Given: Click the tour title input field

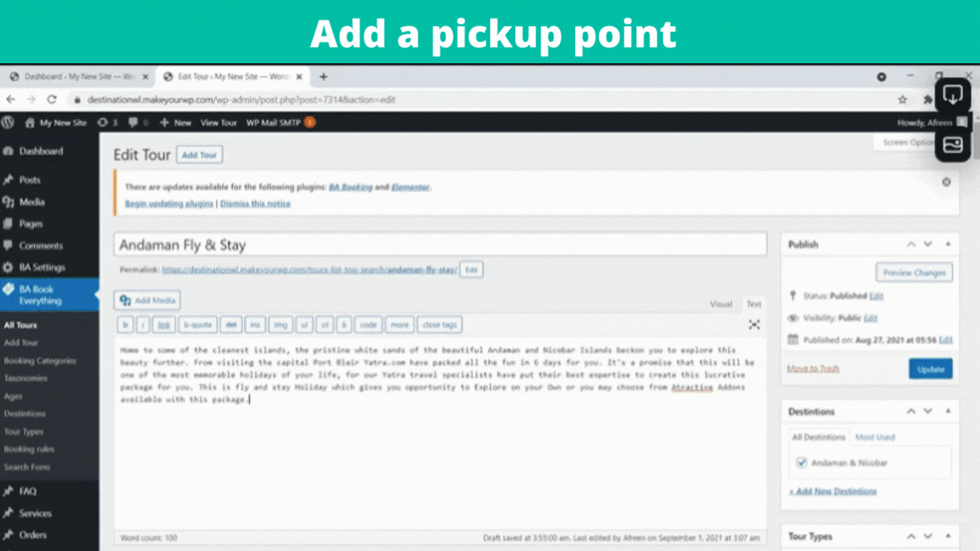Looking at the screenshot, I should 440,245.
